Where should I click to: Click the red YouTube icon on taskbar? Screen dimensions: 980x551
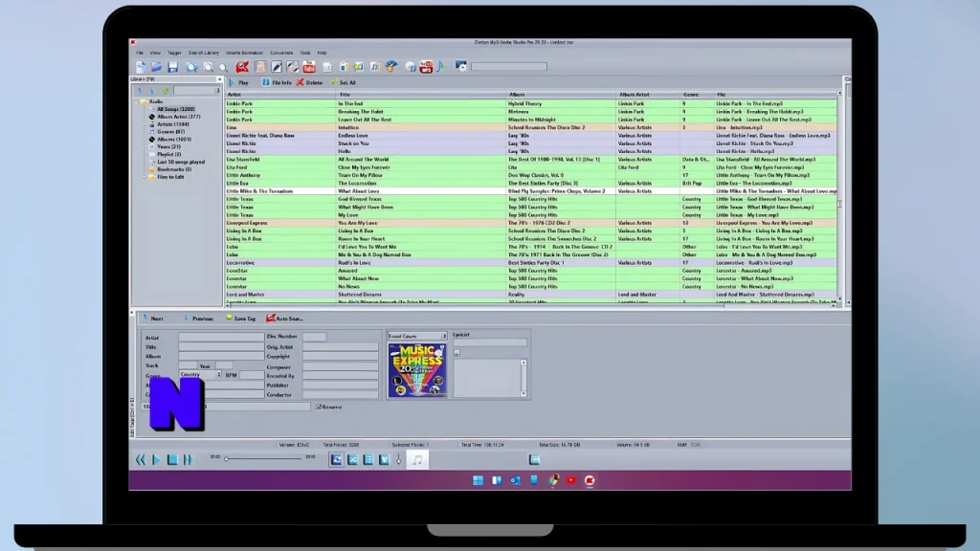pyautogui.click(x=571, y=480)
